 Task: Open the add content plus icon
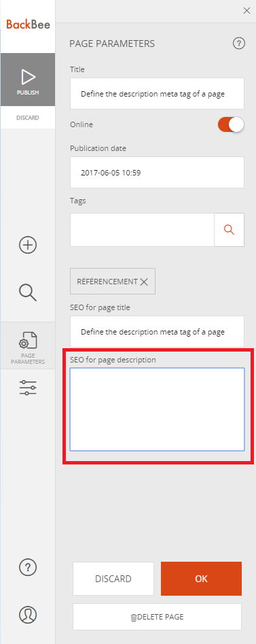point(28,245)
